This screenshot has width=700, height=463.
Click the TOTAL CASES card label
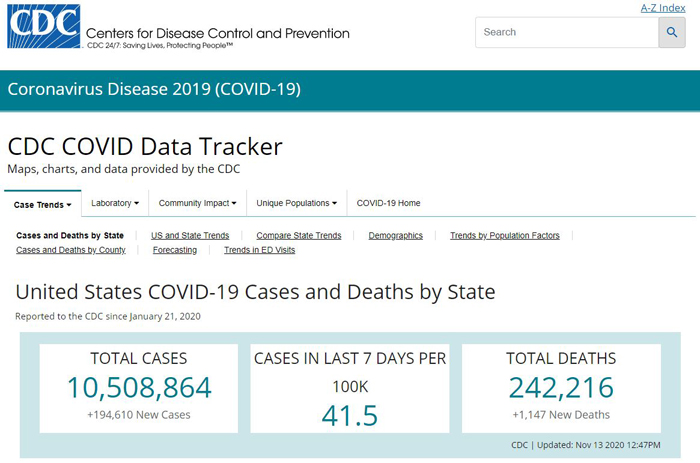[139, 359]
